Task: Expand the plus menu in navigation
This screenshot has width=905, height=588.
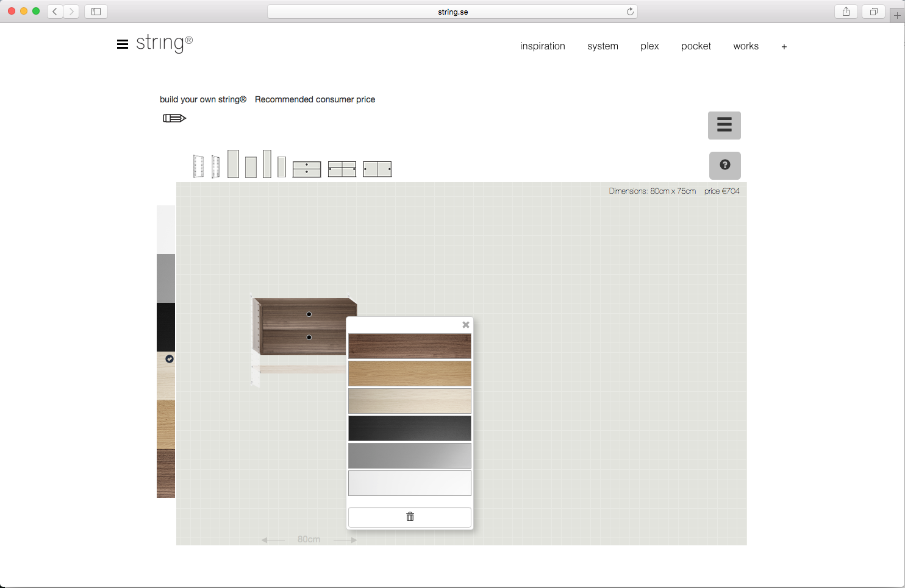Action: tap(784, 47)
